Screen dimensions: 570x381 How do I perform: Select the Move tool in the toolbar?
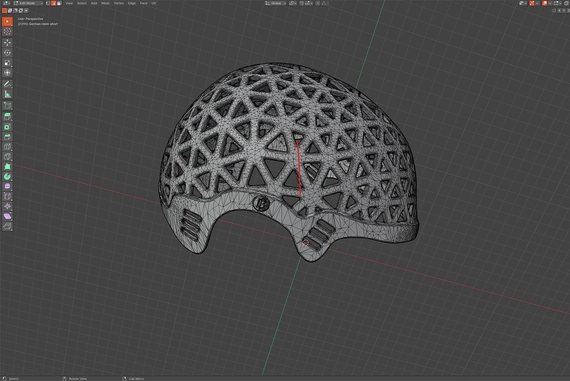(7, 43)
